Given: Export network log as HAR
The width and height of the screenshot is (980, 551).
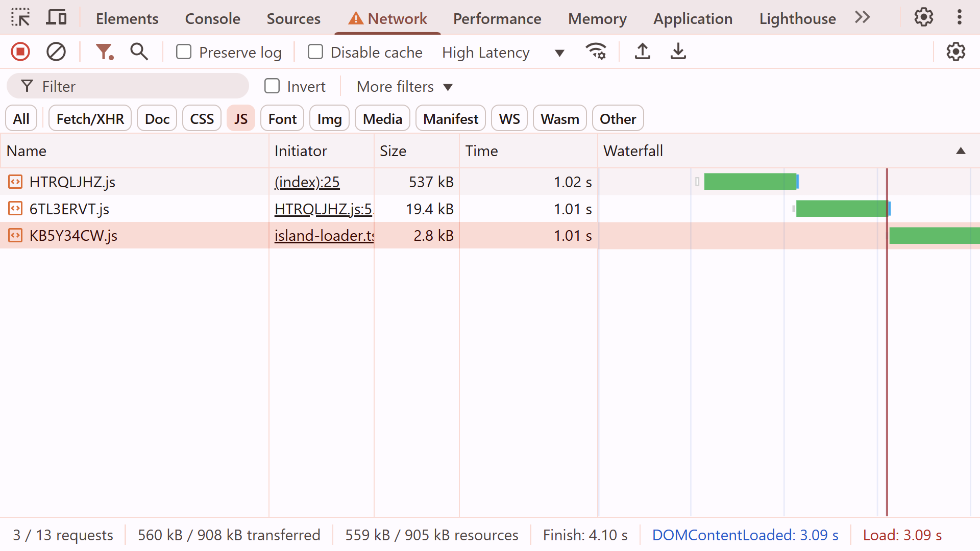Looking at the screenshot, I should 678,52.
